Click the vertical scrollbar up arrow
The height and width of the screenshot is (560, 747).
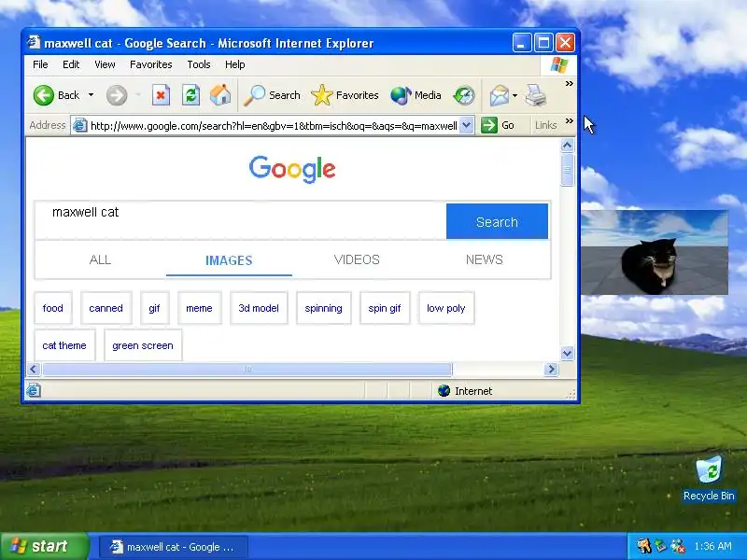coord(567,146)
